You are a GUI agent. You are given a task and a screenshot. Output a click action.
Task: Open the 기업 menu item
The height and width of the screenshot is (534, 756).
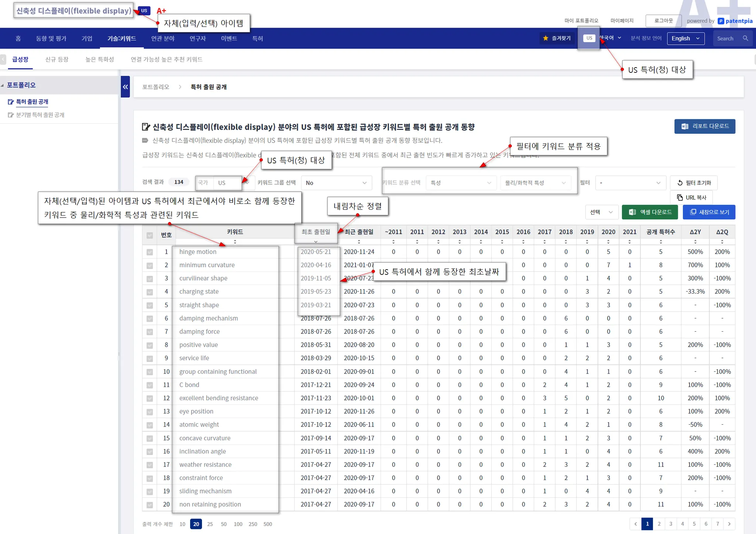coord(87,38)
